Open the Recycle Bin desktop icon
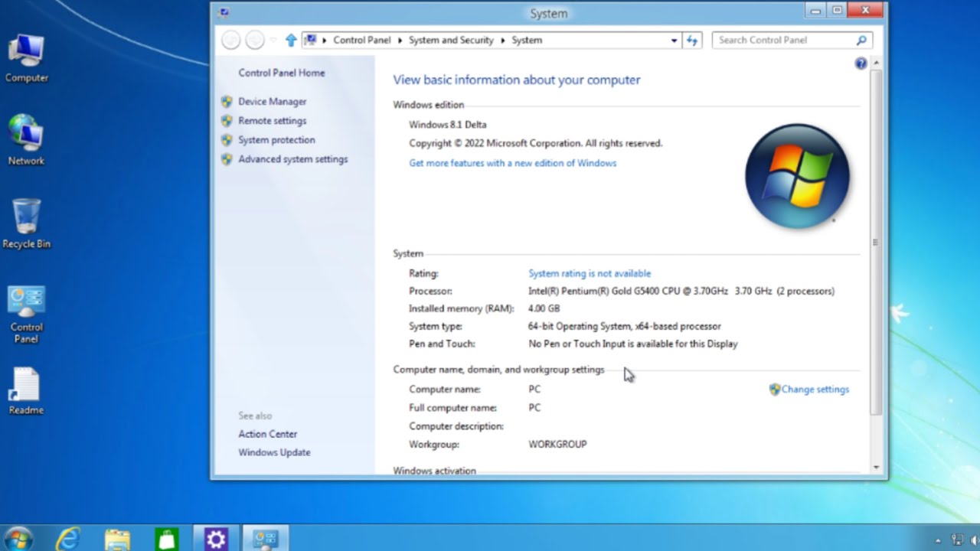980x551 pixels. tap(26, 223)
